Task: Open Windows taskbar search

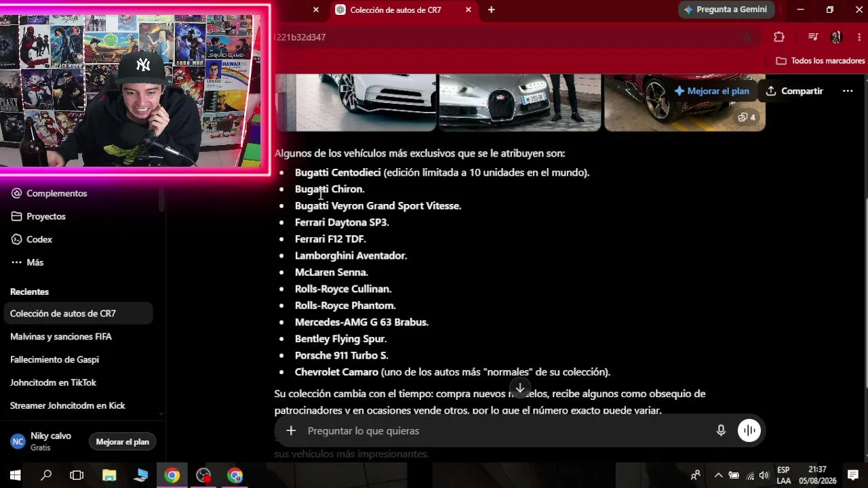Action: tap(46, 475)
